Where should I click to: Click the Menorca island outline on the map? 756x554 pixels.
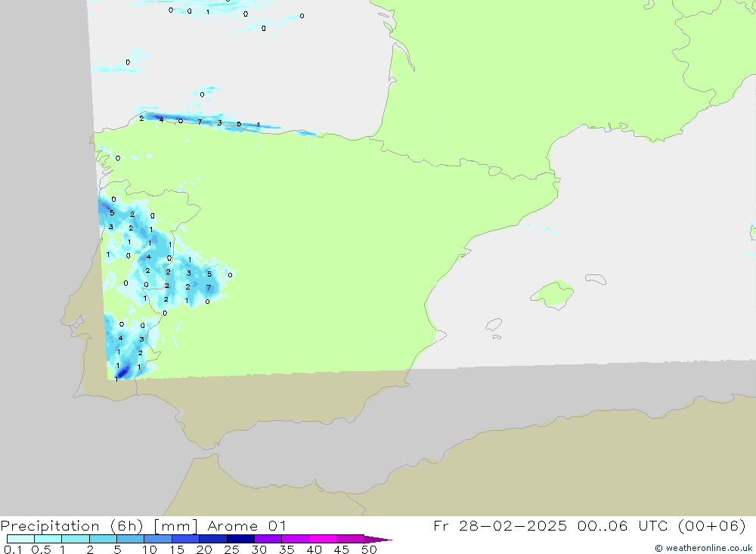(x=596, y=279)
